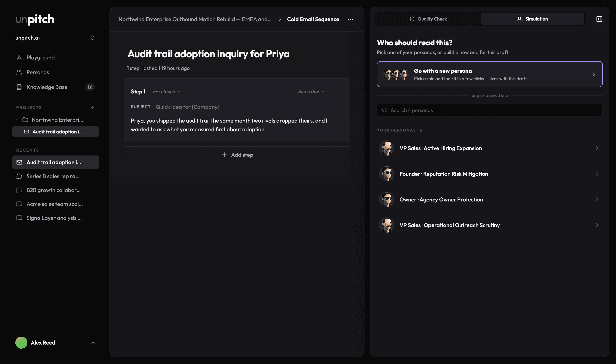Open the Knowledge Base book icon

click(x=19, y=87)
